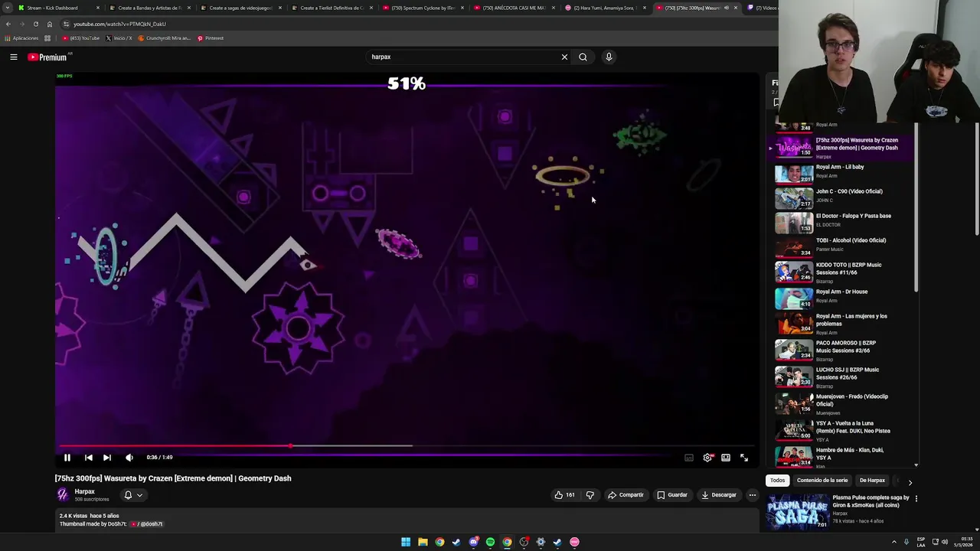Open options for Plasma Pulse complete saga video
The width and height of the screenshot is (980, 551).
916,499
